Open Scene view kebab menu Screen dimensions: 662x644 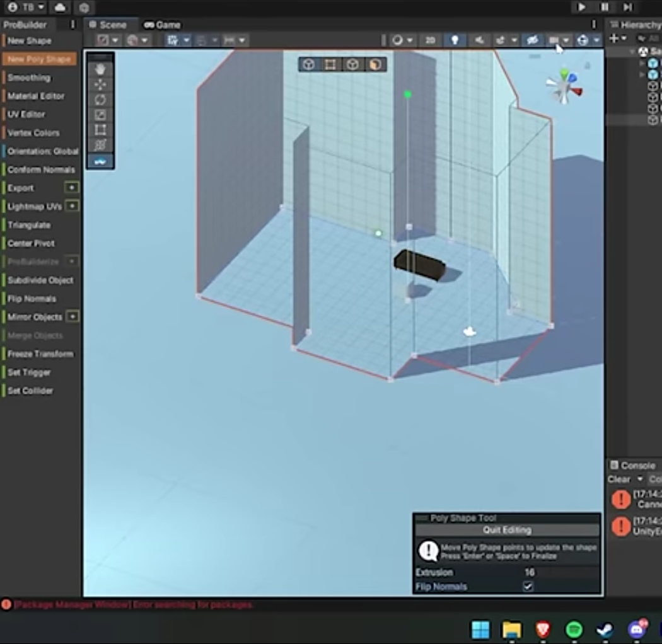click(x=594, y=25)
